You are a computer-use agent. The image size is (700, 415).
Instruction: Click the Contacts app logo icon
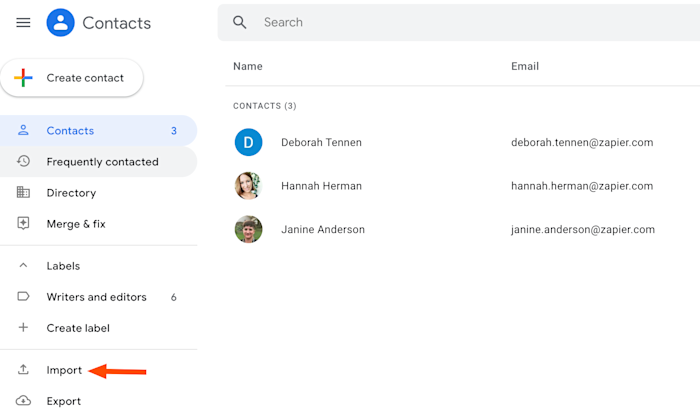61,22
